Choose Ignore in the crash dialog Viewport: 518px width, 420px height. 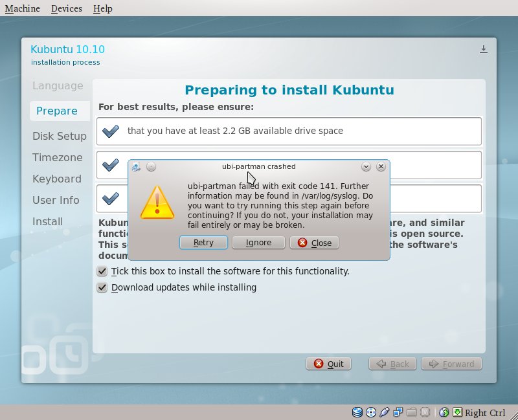(x=258, y=243)
